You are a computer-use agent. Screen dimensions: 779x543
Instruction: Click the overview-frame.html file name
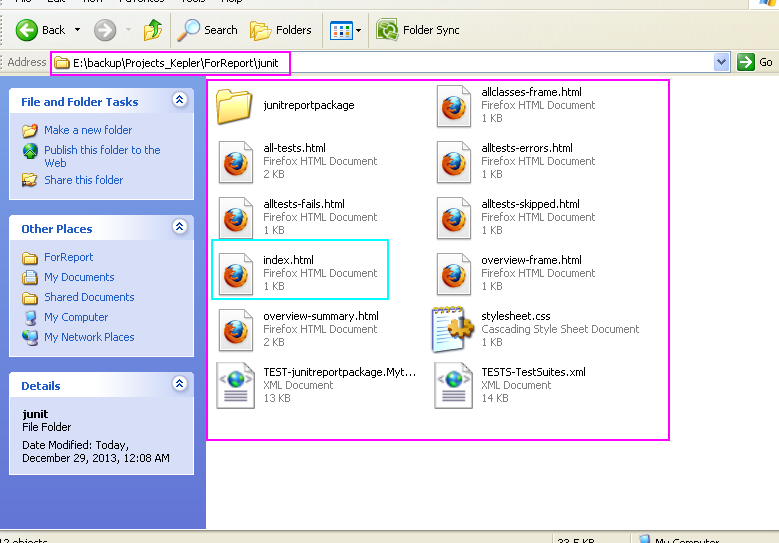(532, 260)
